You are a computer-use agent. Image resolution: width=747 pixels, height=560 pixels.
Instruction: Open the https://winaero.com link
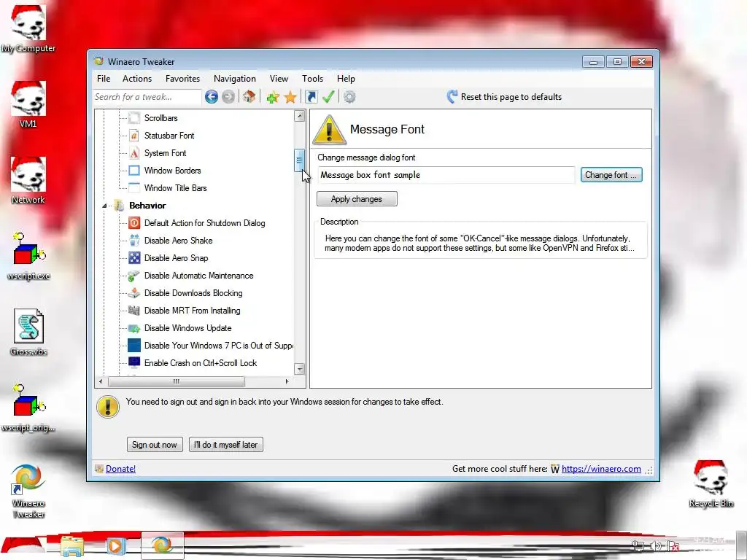(x=601, y=469)
